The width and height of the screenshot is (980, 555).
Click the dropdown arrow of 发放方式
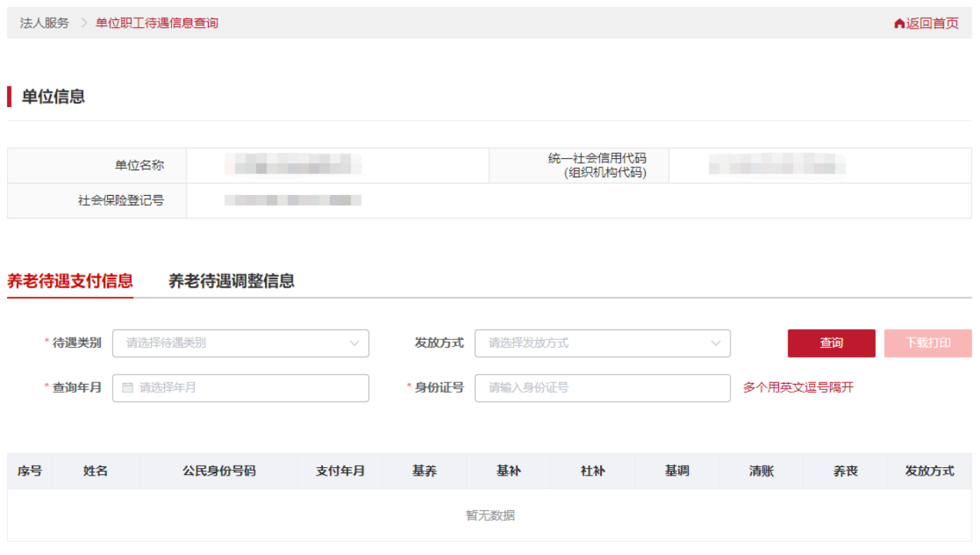716,343
